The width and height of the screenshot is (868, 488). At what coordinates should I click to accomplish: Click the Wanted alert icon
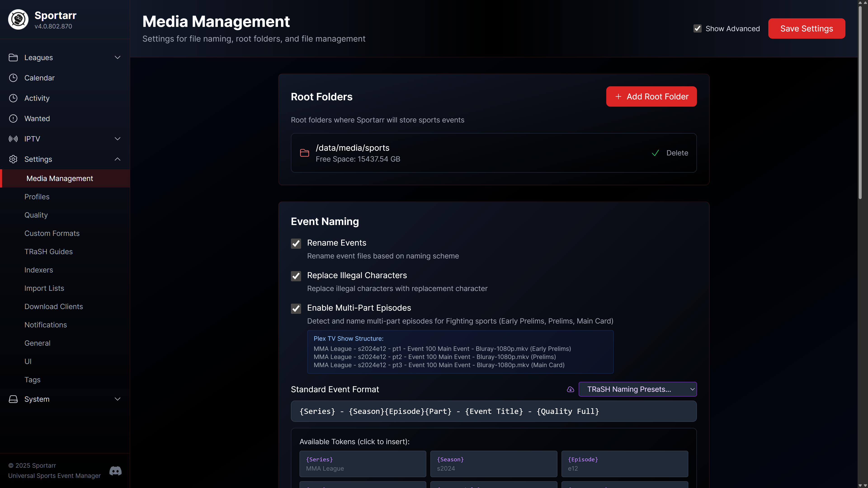click(13, 119)
